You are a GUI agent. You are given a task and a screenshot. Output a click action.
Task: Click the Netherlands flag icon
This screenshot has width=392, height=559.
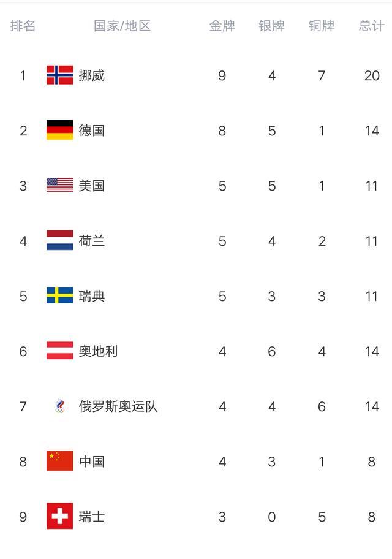coord(59,240)
